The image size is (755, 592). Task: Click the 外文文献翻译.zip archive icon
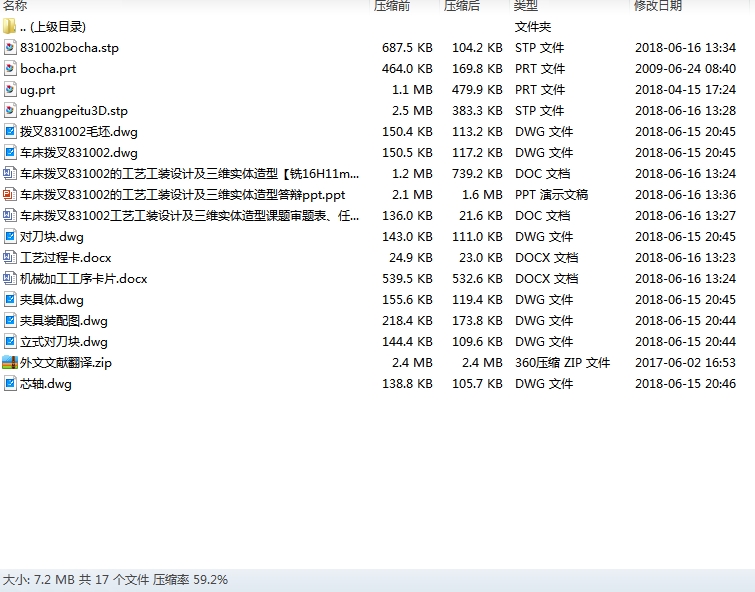(x=10, y=363)
